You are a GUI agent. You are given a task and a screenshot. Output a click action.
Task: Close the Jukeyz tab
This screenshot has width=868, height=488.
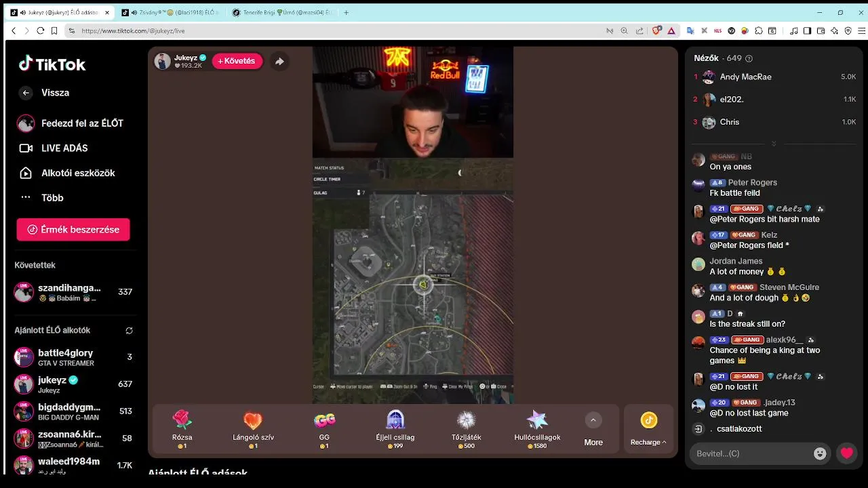click(x=107, y=12)
